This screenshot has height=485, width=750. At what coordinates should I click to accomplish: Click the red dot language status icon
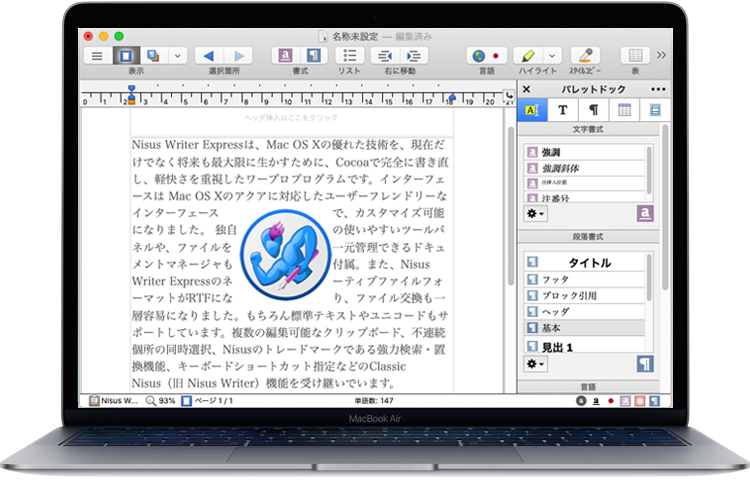click(x=610, y=401)
